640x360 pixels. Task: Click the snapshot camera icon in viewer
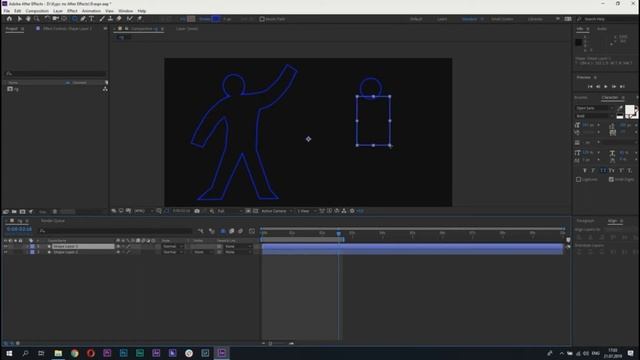coord(197,211)
